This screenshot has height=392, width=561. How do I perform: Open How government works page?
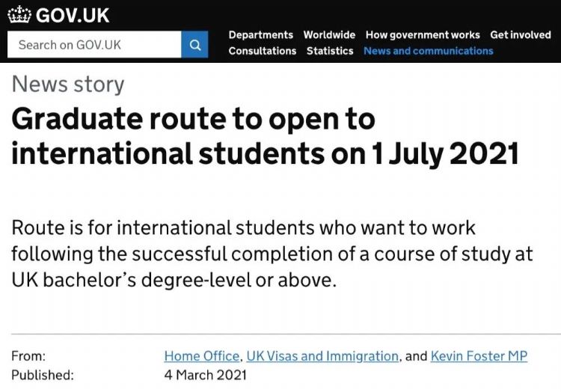click(423, 34)
